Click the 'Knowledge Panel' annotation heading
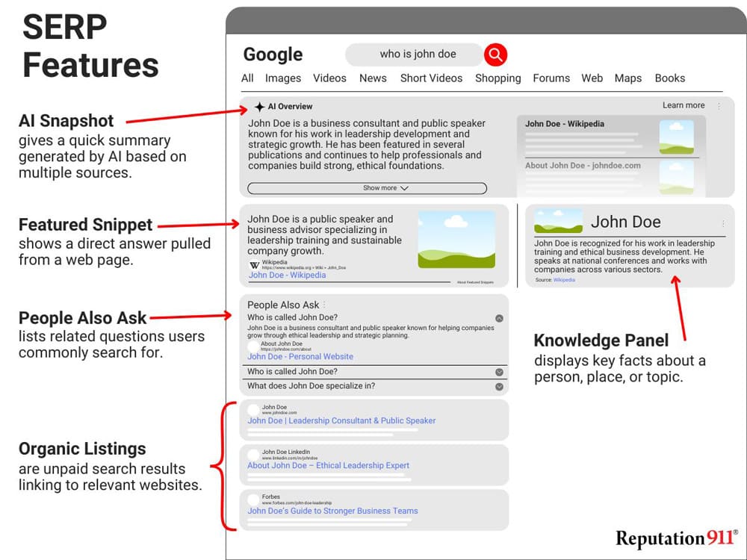 point(601,340)
